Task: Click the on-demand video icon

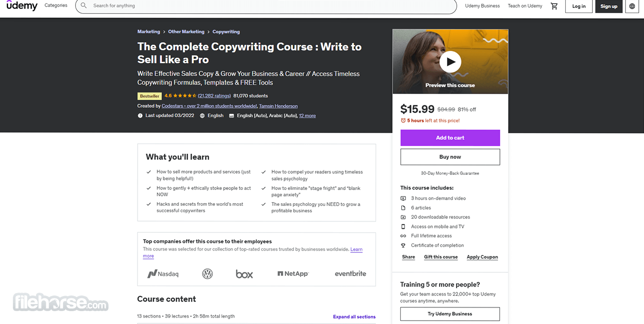Action: (403, 198)
